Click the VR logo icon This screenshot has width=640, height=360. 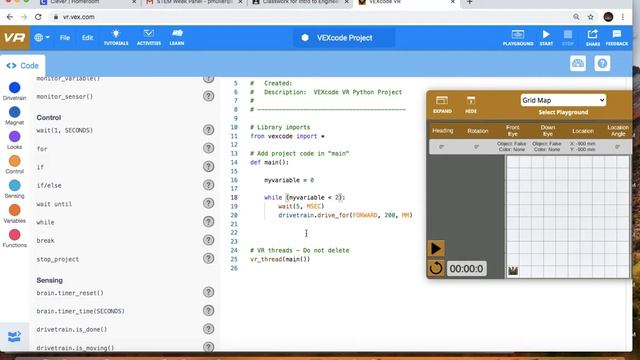(x=15, y=38)
